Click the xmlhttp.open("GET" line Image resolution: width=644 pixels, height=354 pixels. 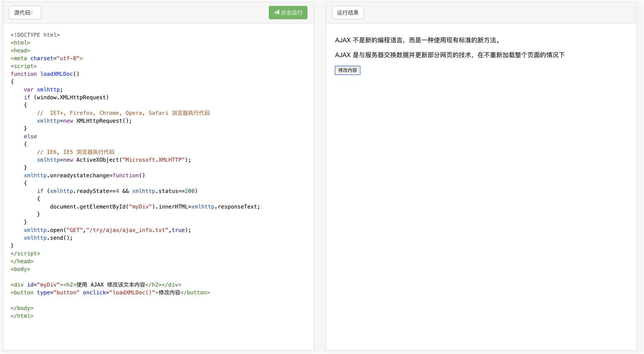click(x=107, y=230)
